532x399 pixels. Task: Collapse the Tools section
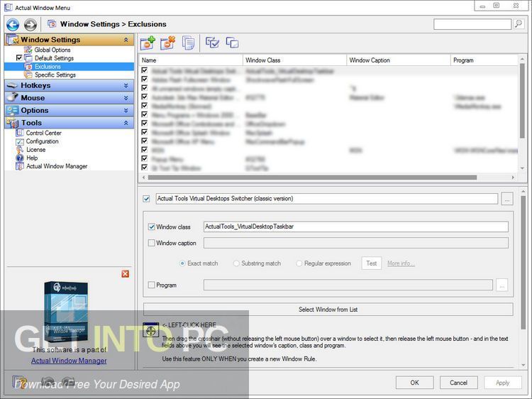126,123
